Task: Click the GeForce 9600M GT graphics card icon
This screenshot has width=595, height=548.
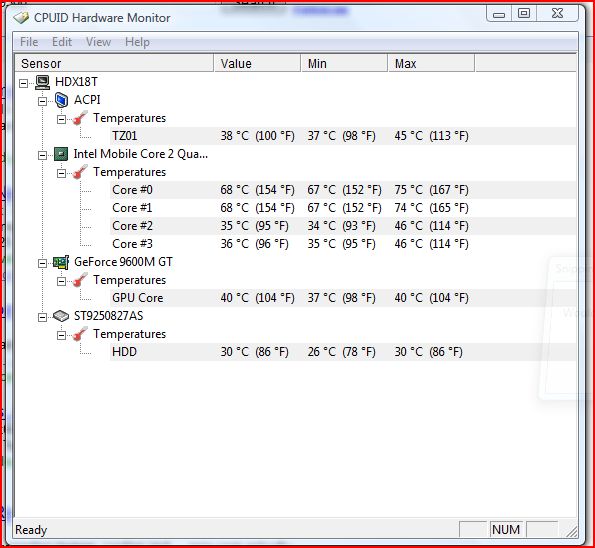Action: coord(61,262)
